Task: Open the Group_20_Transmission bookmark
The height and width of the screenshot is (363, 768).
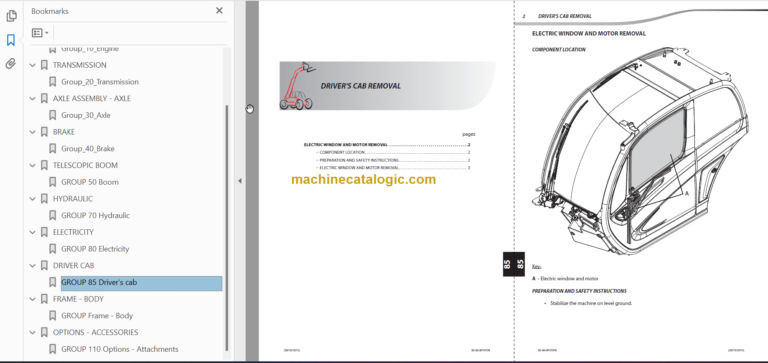Action: pyautogui.click(x=100, y=82)
